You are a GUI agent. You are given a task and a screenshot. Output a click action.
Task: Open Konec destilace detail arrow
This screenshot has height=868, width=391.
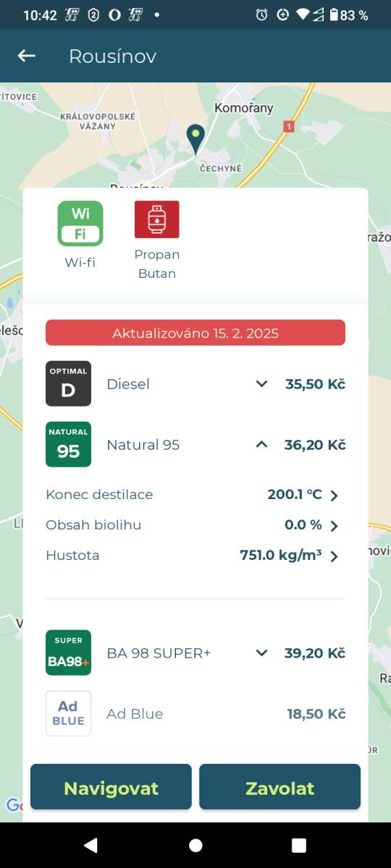(334, 495)
